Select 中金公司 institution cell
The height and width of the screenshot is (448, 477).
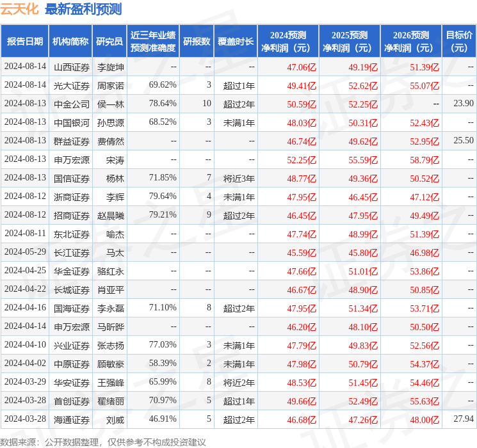pos(72,104)
